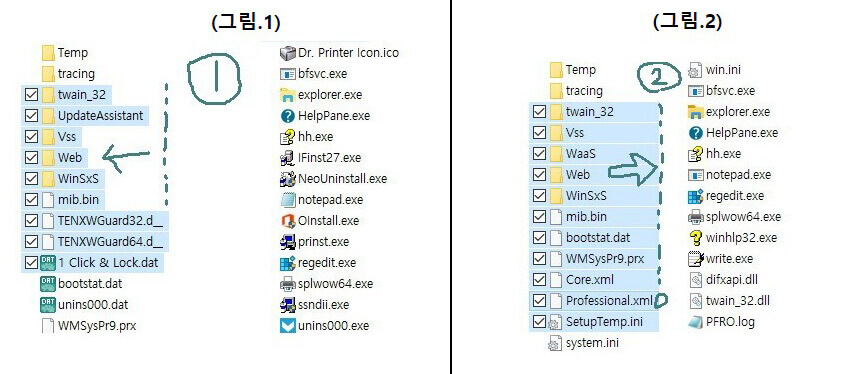
Task: Click the NeoUninstall.exe icon
Action: point(287,179)
